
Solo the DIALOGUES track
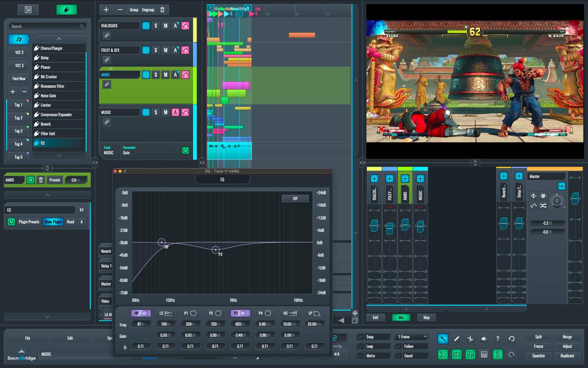coord(156,26)
